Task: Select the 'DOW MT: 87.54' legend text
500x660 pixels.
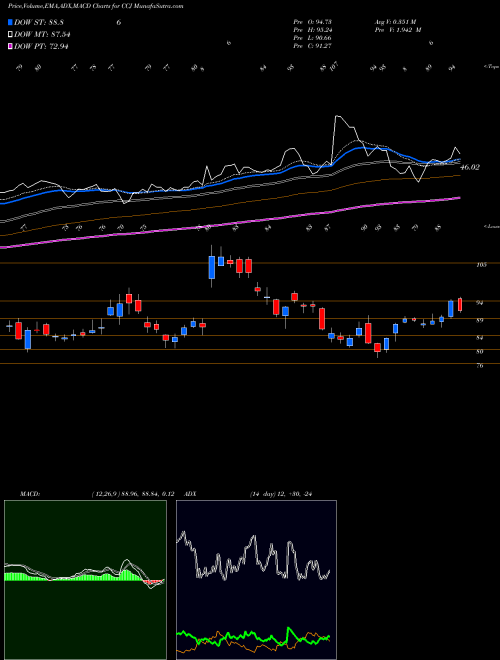Action: tap(42, 35)
